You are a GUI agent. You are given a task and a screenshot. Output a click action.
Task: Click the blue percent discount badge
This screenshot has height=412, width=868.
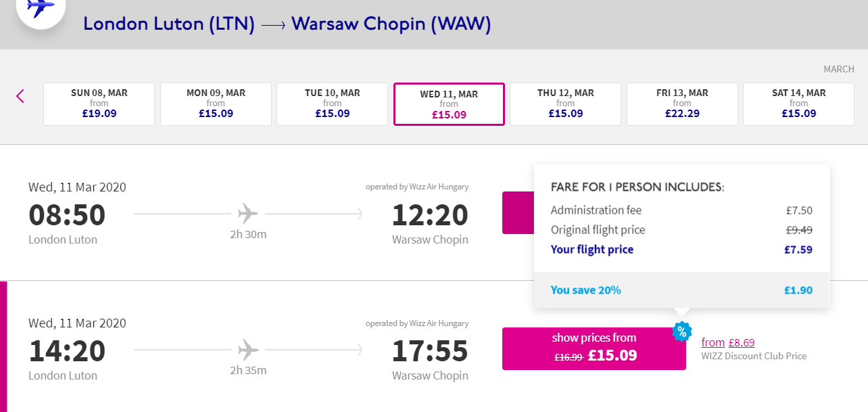[x=682, y=331]
